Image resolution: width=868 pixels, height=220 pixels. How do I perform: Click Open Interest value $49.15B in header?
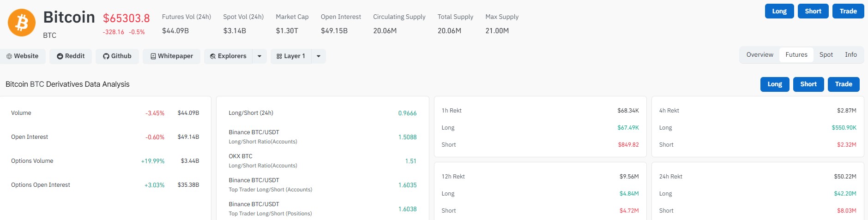[334, 31]
